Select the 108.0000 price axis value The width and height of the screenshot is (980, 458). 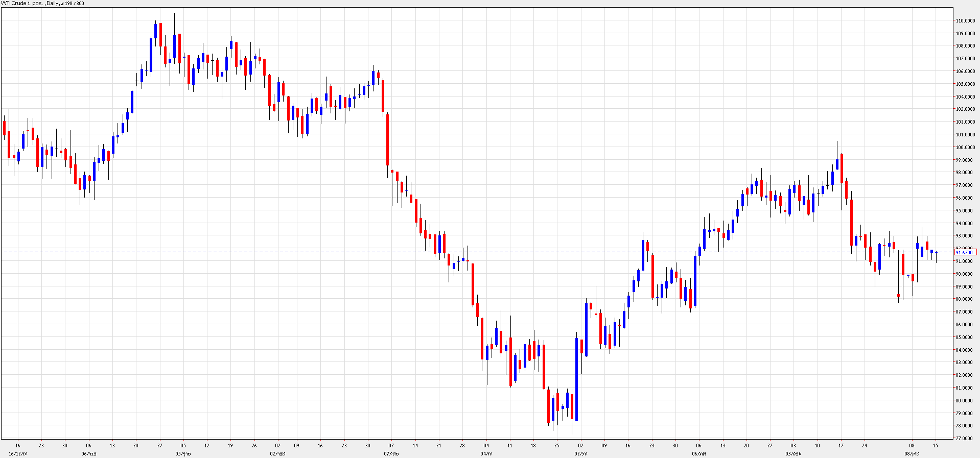tap(965, 46)
